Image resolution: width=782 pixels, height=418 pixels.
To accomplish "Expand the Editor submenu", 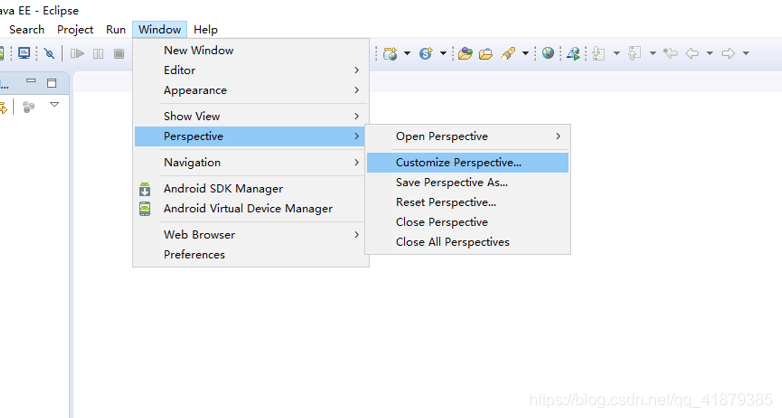I will point(251,70).
